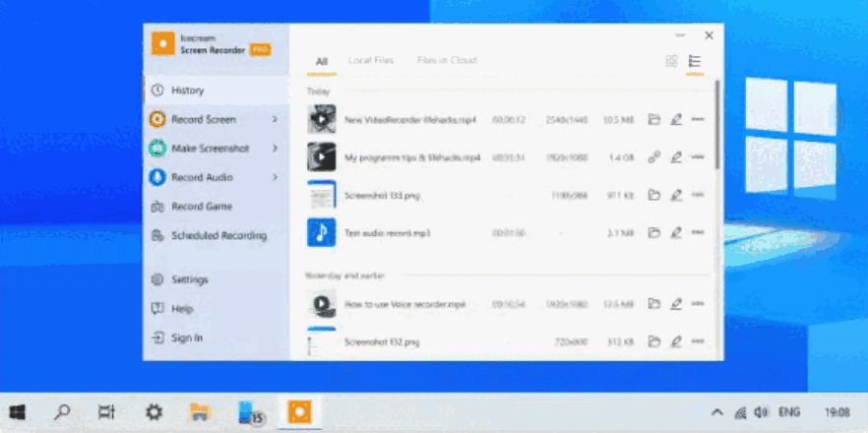Play the Test audio record.mp3 thumbnail
The image size is (868, 433).
(322, 232)
